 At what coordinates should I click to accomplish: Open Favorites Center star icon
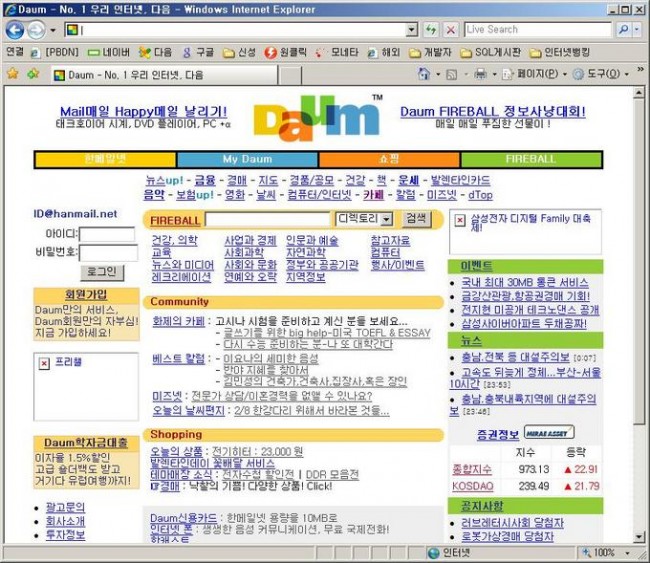pyautogui.click(x=13, y=74)
